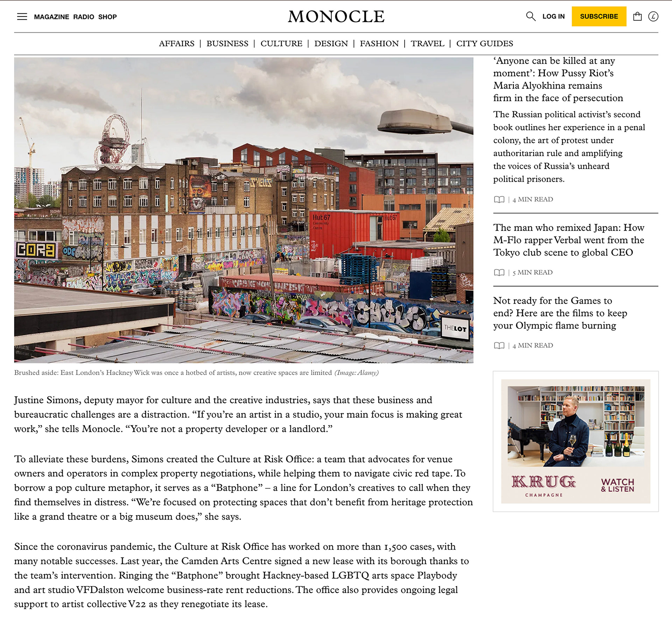Click book icon beside 5 min read
This screenshot has height=623, width=672.
coord(499,272)
